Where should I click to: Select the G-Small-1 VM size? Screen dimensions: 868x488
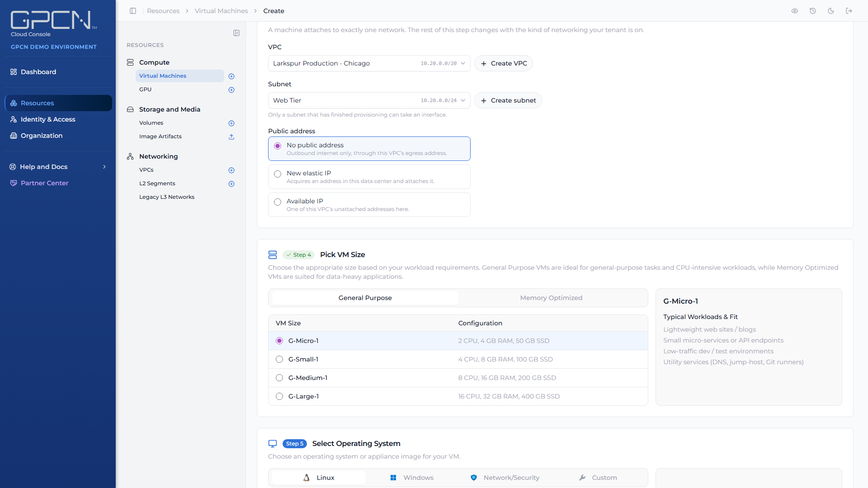458,359
